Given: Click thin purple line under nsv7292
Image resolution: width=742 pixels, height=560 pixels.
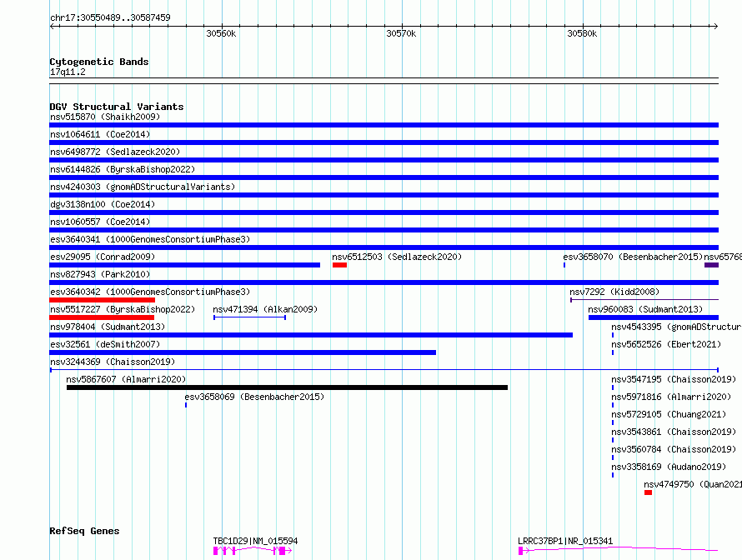Looking at the screenshot, I should [x=644, y=299].
